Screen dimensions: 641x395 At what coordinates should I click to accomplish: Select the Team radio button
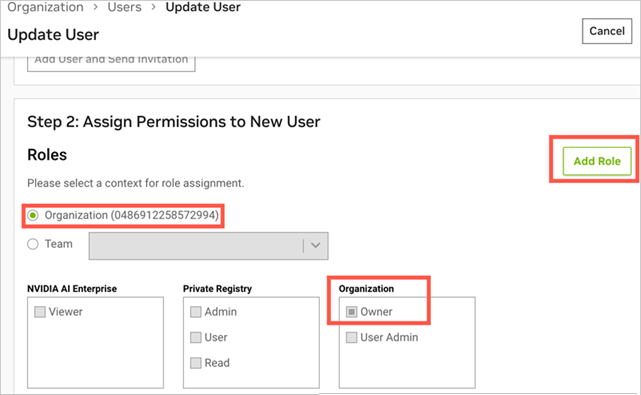(33, 244)
